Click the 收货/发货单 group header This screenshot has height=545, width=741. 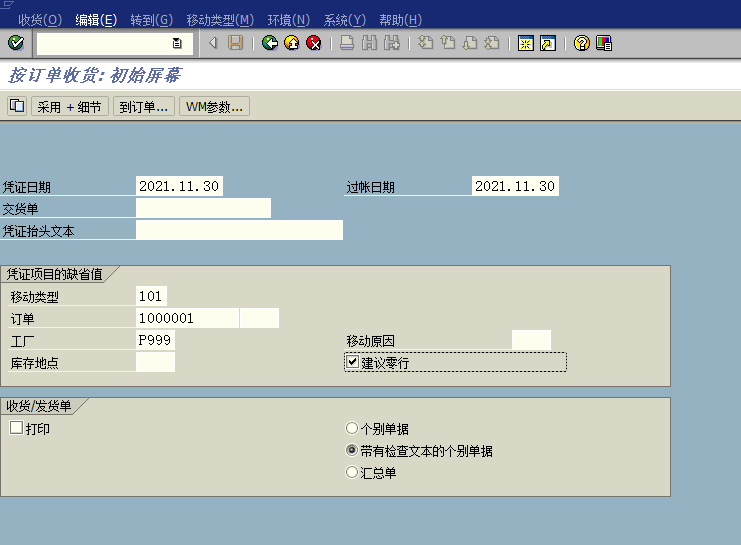coord(39,406)
